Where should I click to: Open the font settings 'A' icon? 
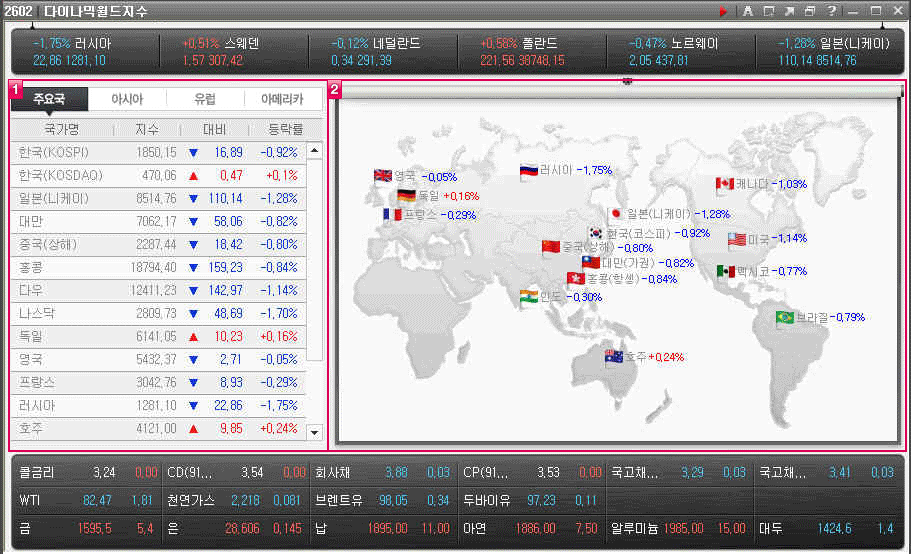tap(748, 11)
